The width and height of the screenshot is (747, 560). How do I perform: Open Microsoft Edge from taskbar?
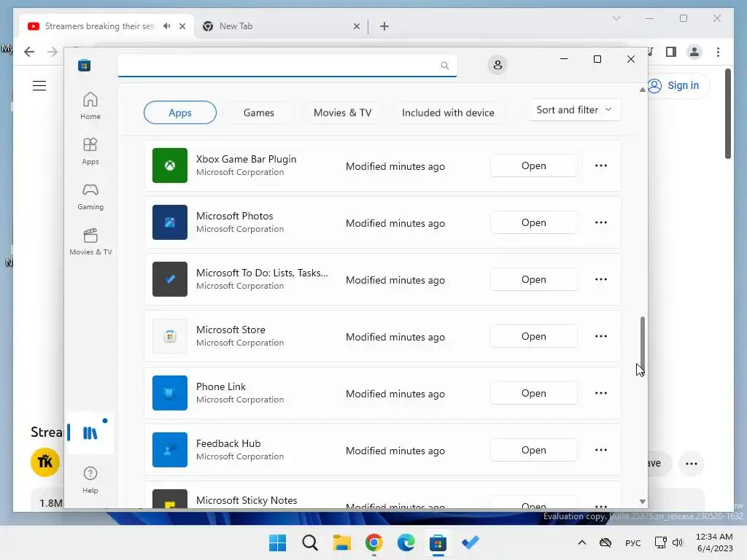406,542
